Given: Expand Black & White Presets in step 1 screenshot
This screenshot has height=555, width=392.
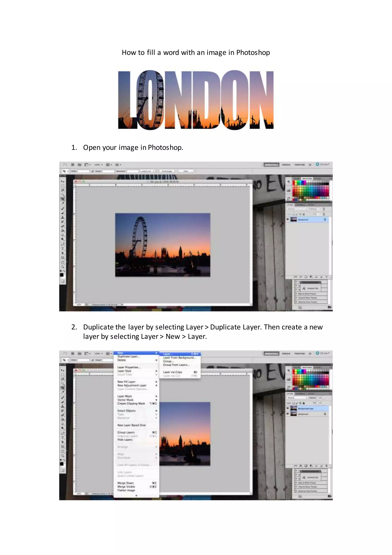Looking at the screenshot, I should [296, 294].
